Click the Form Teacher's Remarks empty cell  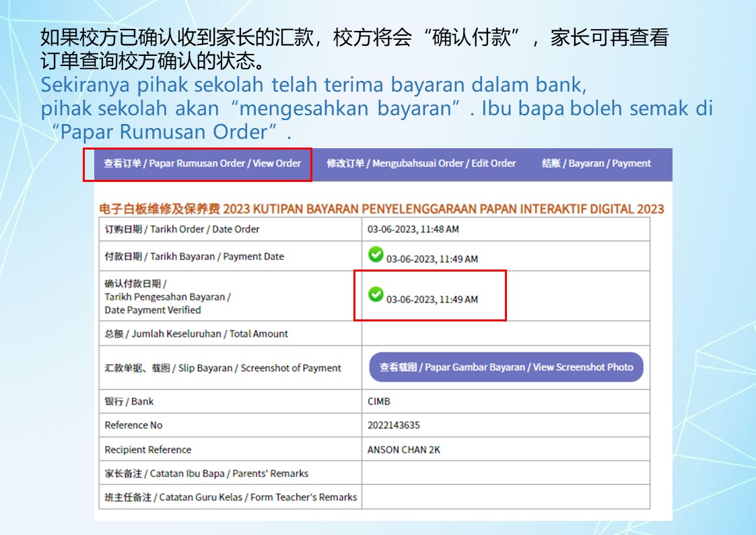[506, 497]
